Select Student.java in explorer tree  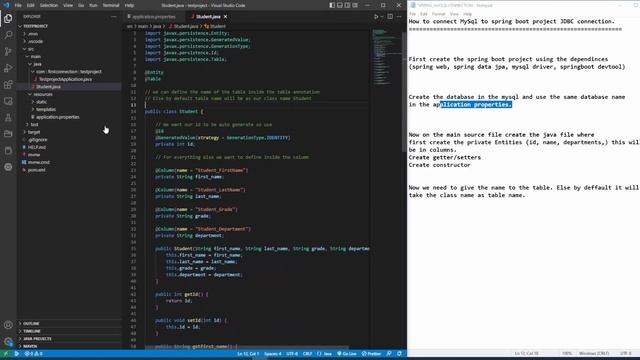point(48,87)
